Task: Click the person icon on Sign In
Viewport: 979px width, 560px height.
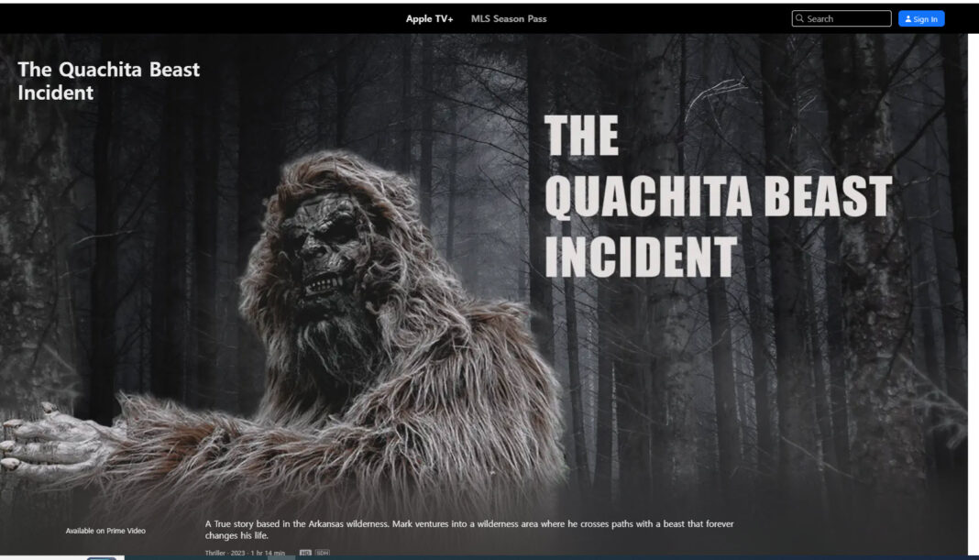Action: (x=907, y=18)
